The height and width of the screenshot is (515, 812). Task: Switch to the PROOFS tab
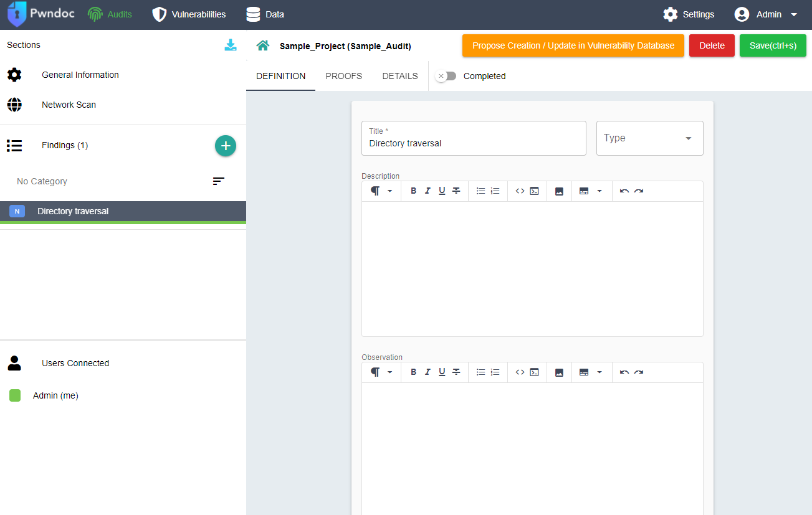pos(343,76)
